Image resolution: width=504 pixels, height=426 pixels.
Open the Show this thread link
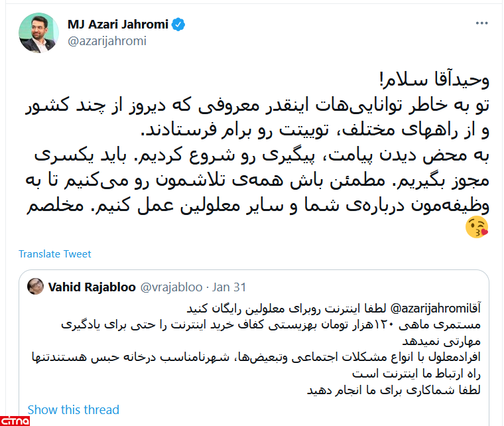click(74, 409)
